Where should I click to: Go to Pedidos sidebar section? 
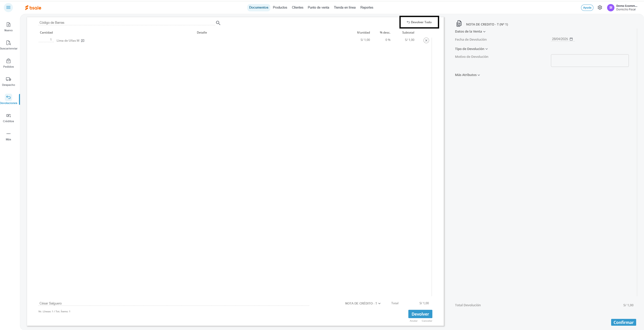coord(8,61)
